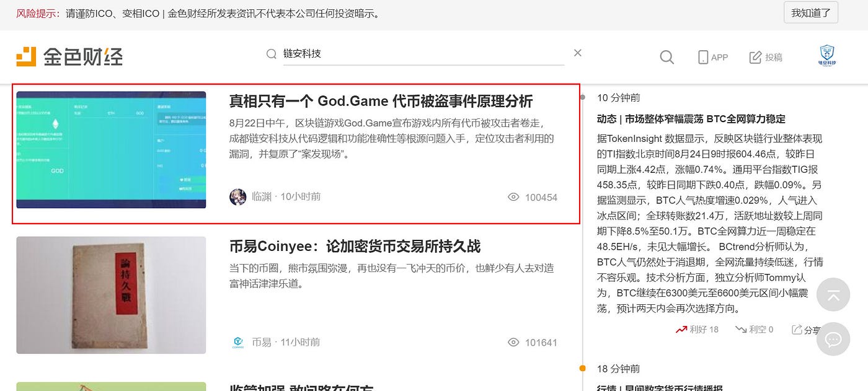Open God.Game article thumbnail

111,149
